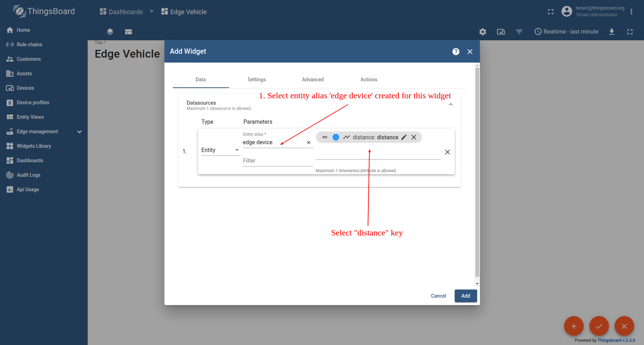Click the add new widget plus button
Image resolution: width=644 pixels, height=345 pixels.
tap(574, 326)
